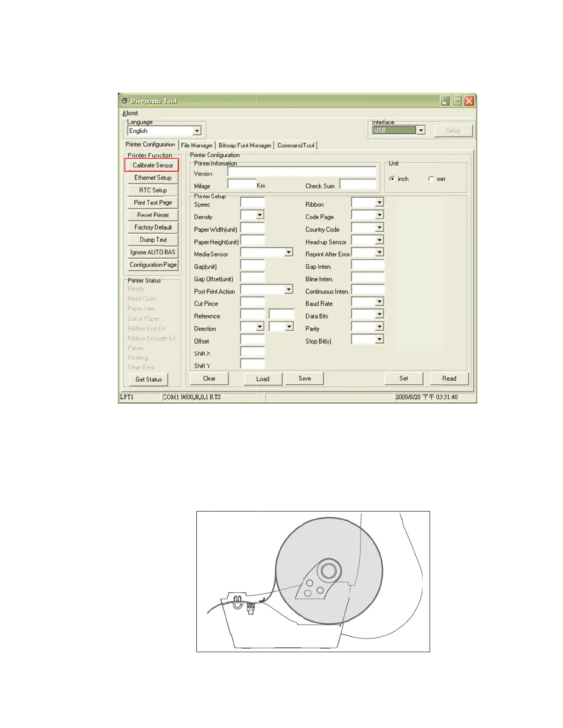Click the Gap Inten. field
Image resolution: width=563 pixels, height=728 pixels.
click(368, 265)
